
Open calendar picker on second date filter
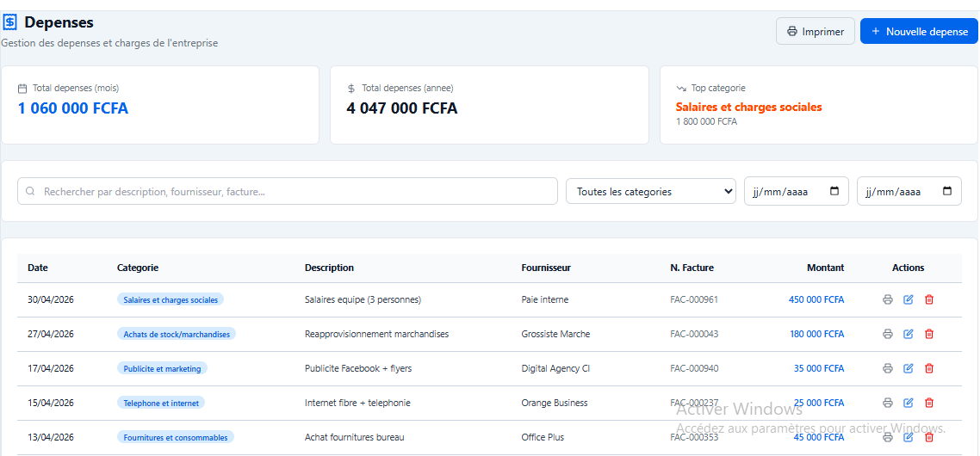(x=947, y=192)
